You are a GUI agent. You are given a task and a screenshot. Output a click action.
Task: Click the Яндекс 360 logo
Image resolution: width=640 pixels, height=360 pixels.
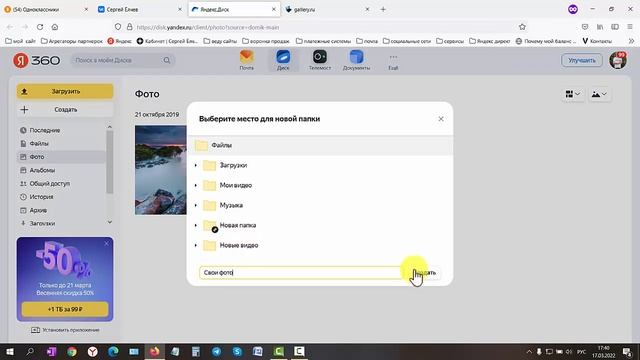(x=37, y=60)
